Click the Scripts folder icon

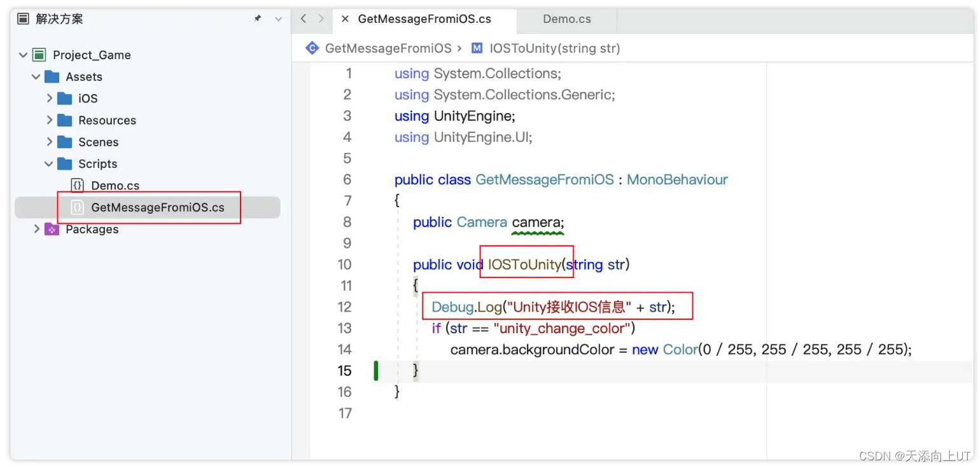pos(65,164)
